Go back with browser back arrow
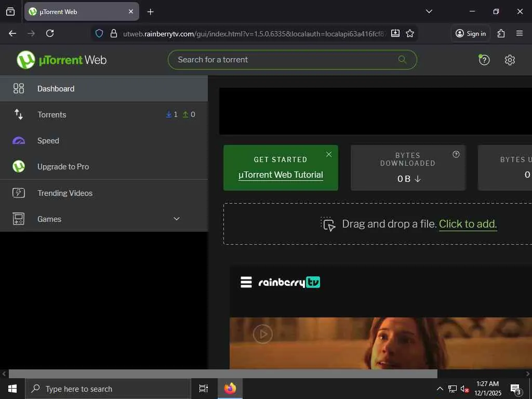Image resolution: width=532 pixels, height=399 pixels. (x=12, y=33)
